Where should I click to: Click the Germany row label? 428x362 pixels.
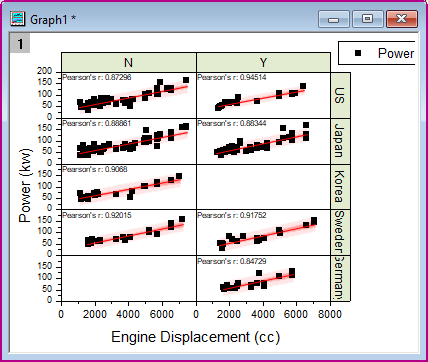tap(340, 278)
